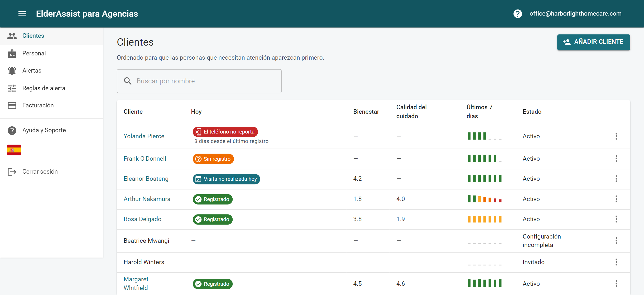Open the row menu for Yolanda Pierce
644x295 pixels.
click(616, 136)
